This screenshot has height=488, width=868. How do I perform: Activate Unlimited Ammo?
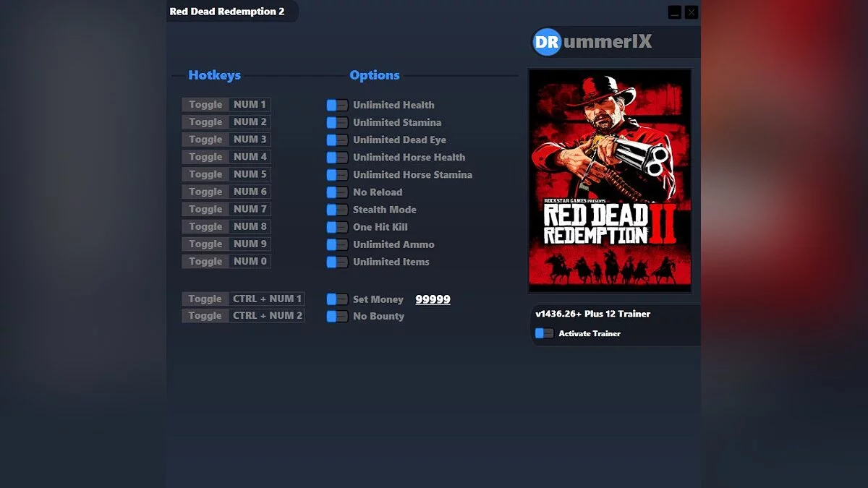click(336, 244)
